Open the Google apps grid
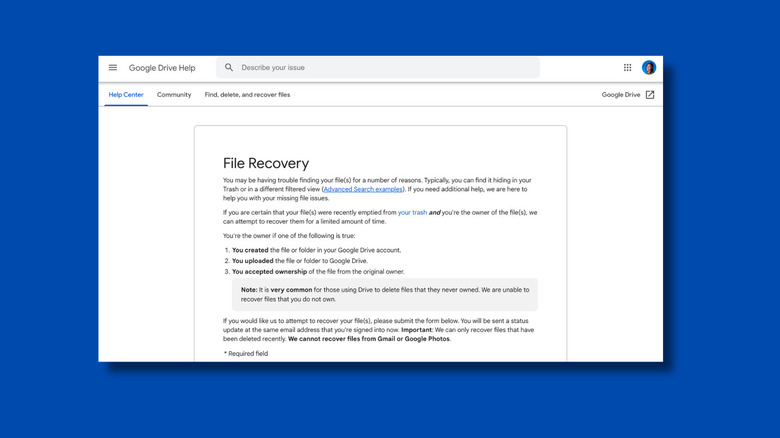 coord(627,68)
